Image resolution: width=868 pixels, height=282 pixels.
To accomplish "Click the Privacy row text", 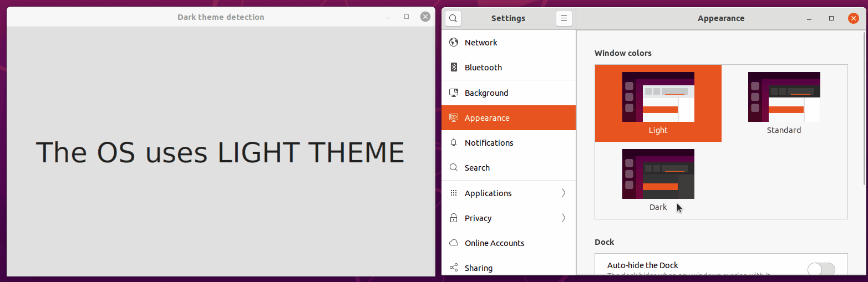I will 478,218.
